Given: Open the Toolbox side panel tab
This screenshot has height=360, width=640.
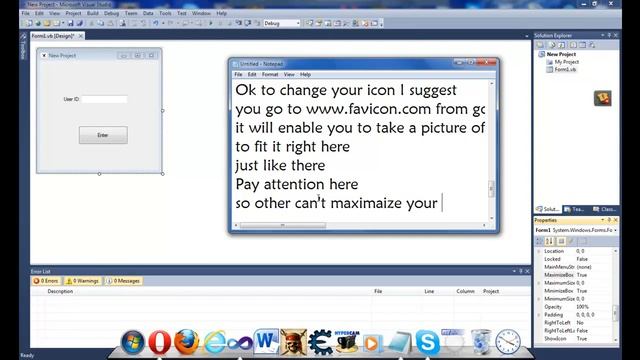Looking at the screenshot, I should point(23,46).
